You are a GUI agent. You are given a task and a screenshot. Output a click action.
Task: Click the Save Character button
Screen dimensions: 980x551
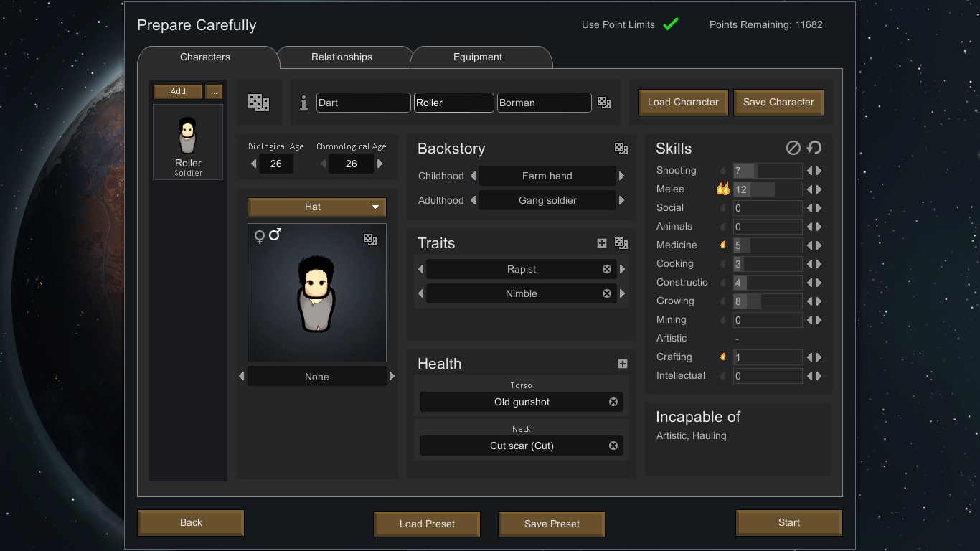(778, 102)
